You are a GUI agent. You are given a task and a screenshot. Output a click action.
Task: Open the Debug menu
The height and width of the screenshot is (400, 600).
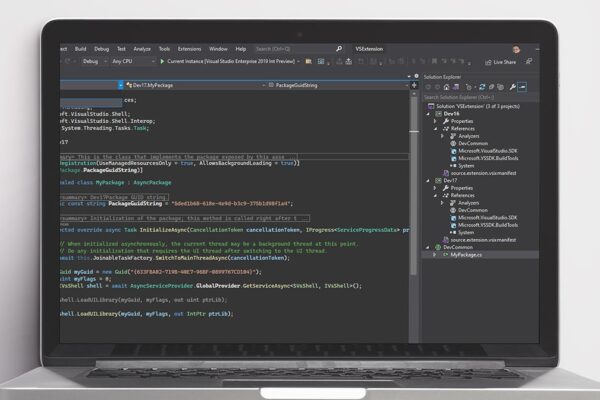101,49
